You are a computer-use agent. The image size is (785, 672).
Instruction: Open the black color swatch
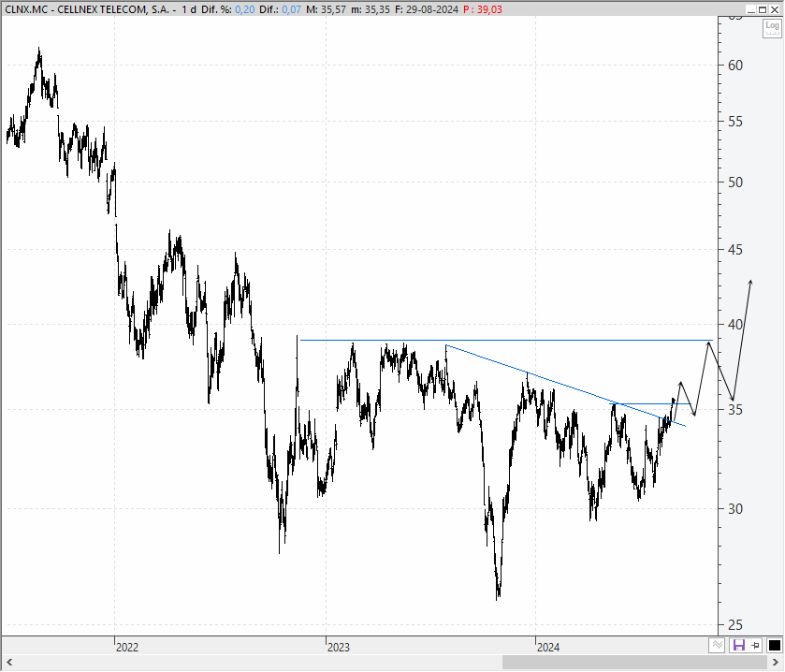774,646
